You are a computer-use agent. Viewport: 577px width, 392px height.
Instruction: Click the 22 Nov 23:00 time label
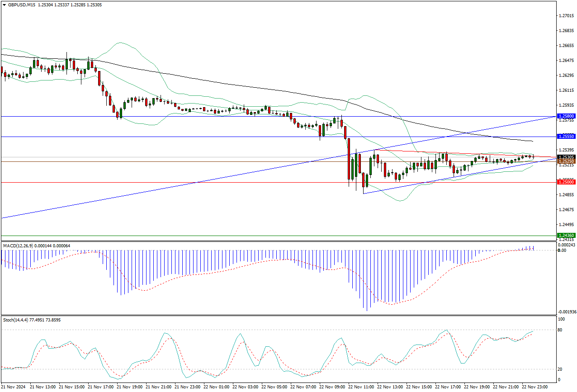pyautogui.click(x=535, y=387)
